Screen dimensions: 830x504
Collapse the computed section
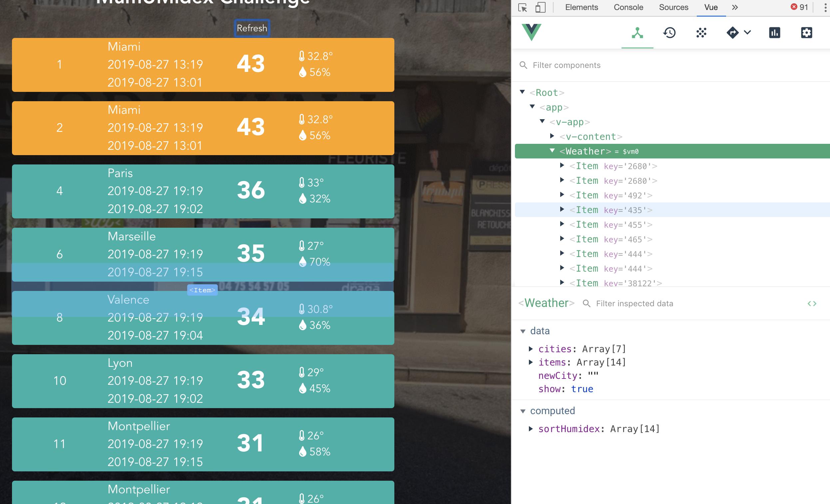click(523, 411)
